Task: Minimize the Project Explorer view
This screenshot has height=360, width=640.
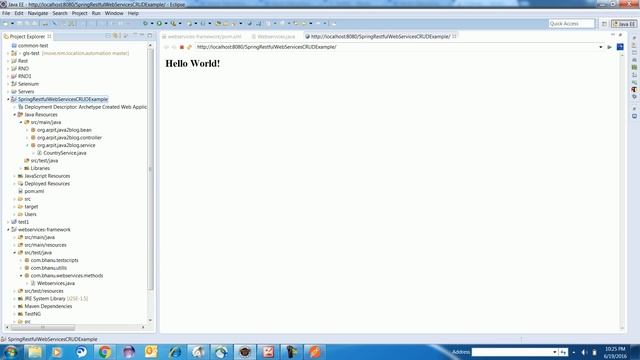Action: tap(142, 36)
